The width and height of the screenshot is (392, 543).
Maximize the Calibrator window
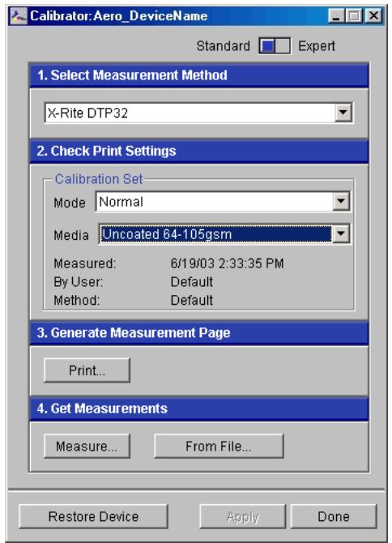point(354,16)
